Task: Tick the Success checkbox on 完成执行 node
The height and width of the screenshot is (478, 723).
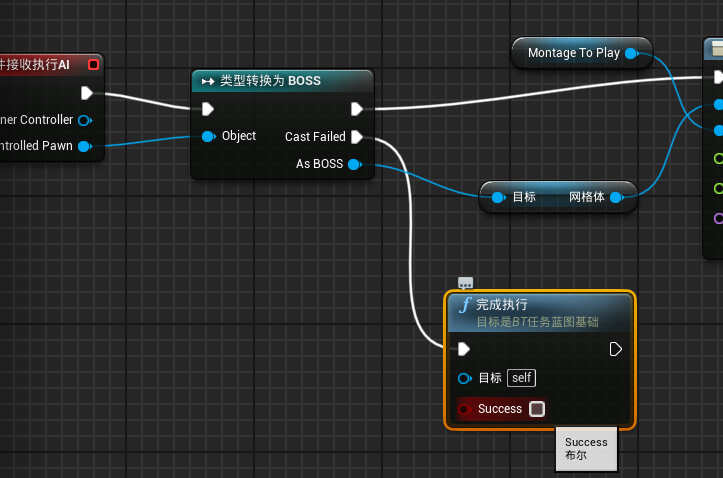Action: (x=537, y=409)
